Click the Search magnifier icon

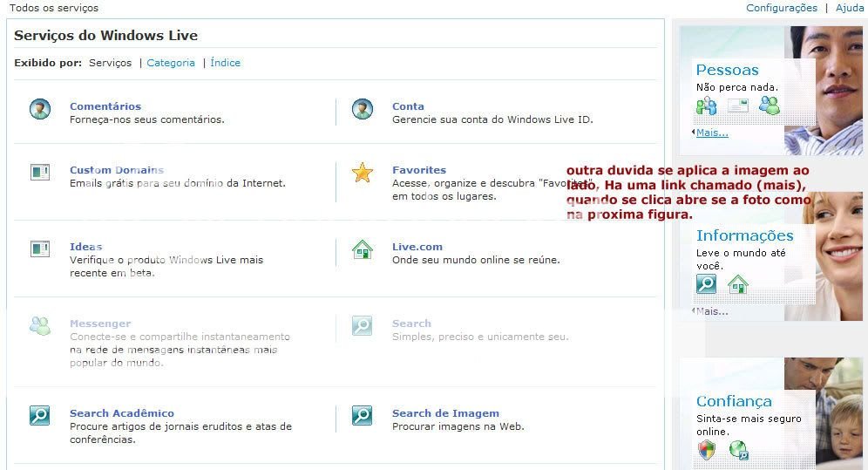[x=362, y=325]
